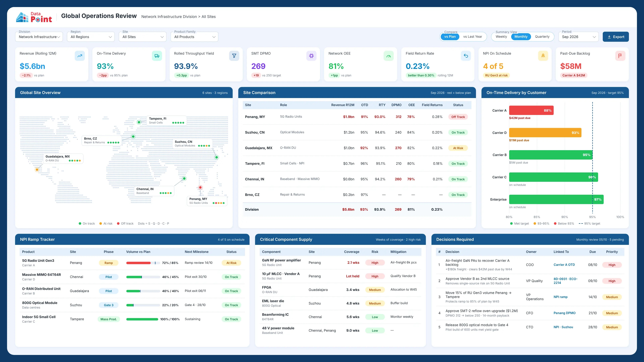644x362 pixels.
Task: Open the Site filter dropdown
Action: tap(143, 37)
